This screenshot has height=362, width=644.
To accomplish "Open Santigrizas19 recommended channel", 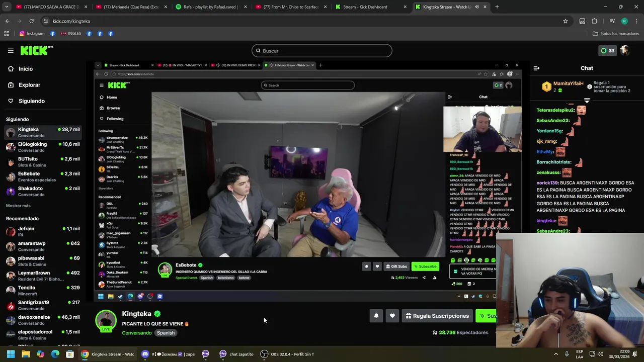I will coord(43,305).
